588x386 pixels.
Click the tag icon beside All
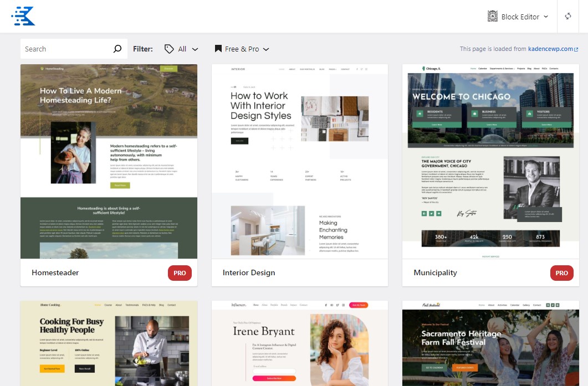(169, 49)
